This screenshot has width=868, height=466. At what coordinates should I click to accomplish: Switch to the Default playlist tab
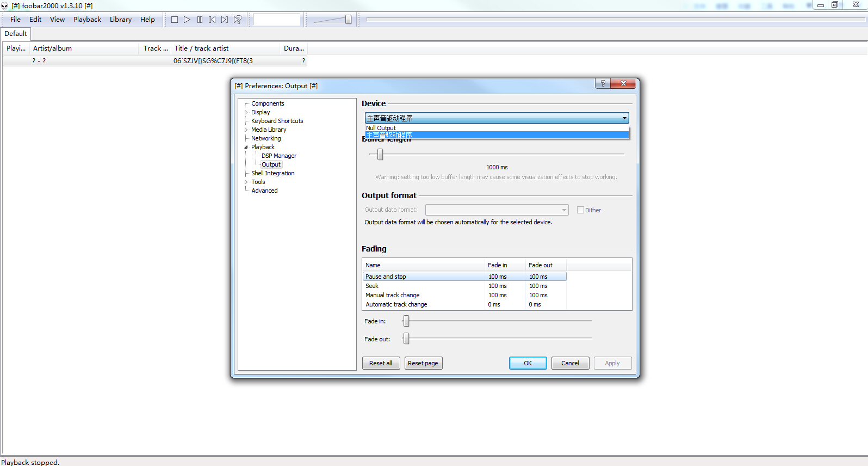point(16,34)
